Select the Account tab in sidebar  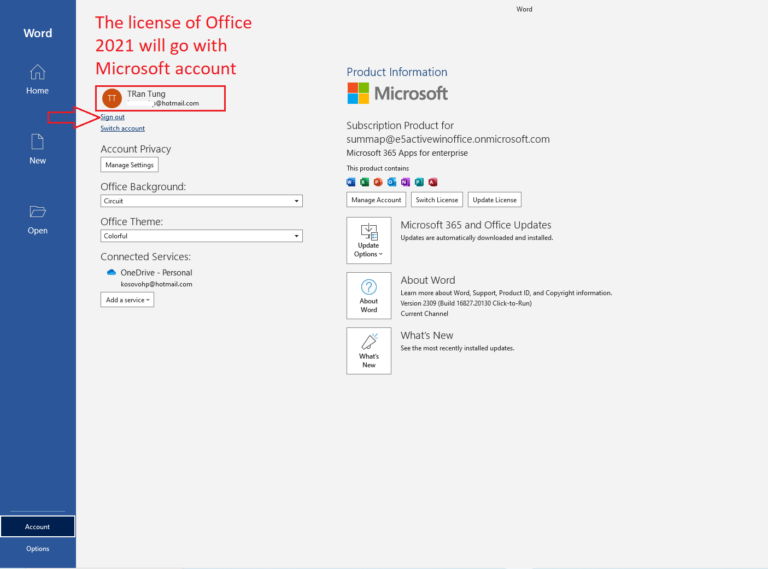coord(38,526)
